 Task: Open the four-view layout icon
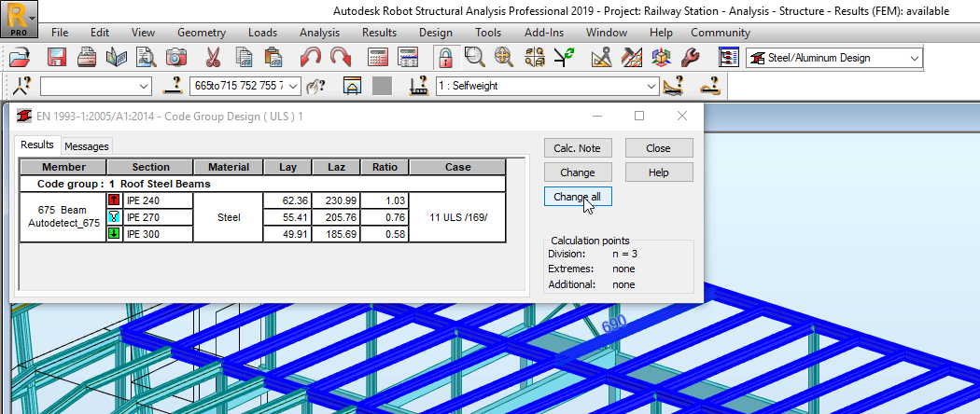pyautogui.click(x=535, y=58)
